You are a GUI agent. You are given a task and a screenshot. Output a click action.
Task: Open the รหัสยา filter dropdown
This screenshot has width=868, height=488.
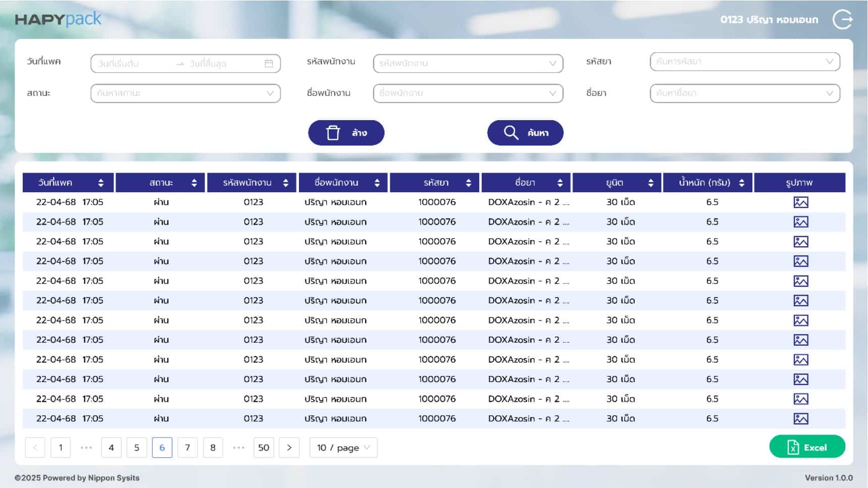click(x=744, y=62)
